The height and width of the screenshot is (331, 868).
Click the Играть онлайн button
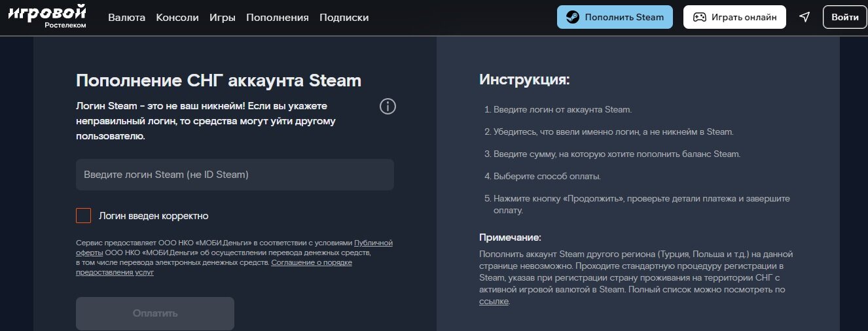pos(734,17)
